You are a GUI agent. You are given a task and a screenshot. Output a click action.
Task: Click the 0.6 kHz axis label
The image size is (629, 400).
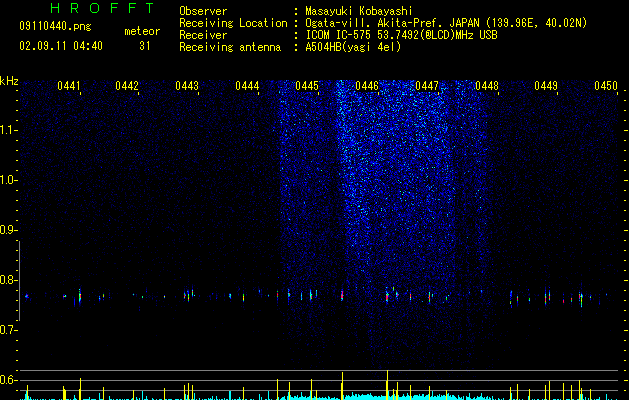[x=8, y=380]
